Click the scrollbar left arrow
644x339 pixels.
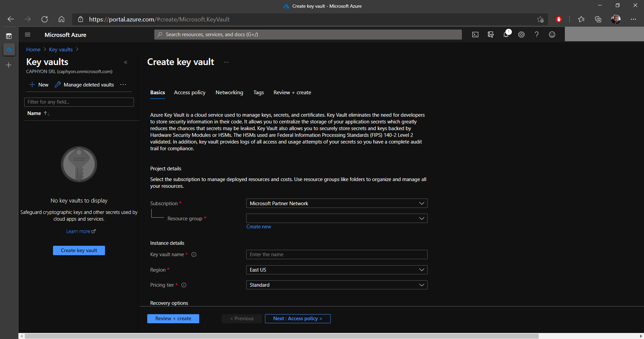[x=22, y=336]
